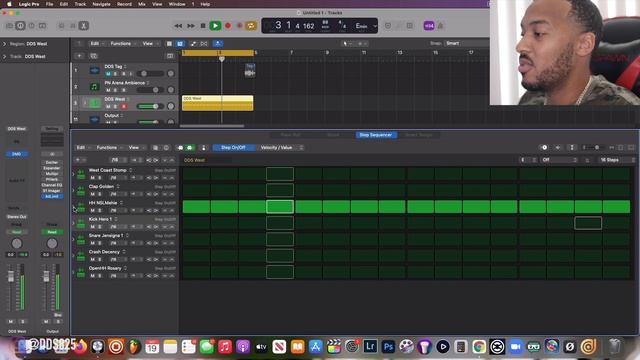Screen dimensions: 640x360
Task: Add a new track with plus button
Action: click(80, 56)
